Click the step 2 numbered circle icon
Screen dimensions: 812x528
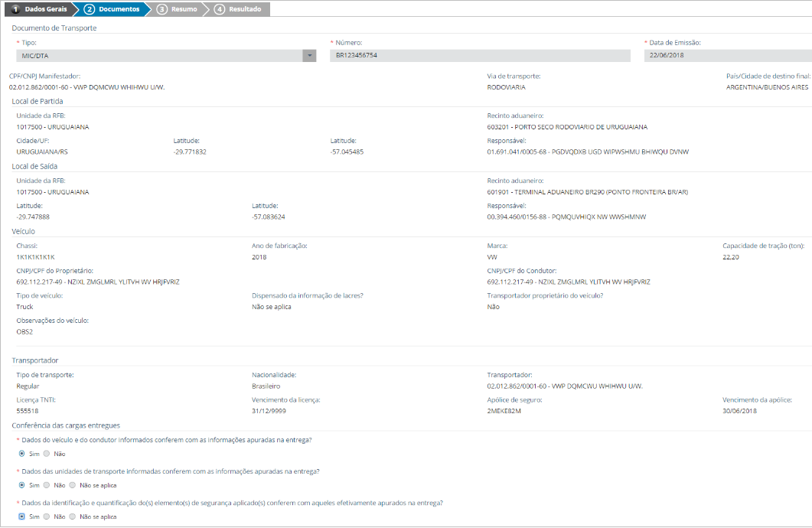89,8
